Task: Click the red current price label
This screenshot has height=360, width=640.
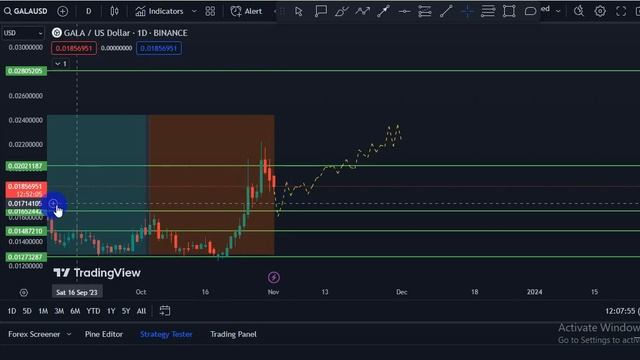Action: point(26,190)
